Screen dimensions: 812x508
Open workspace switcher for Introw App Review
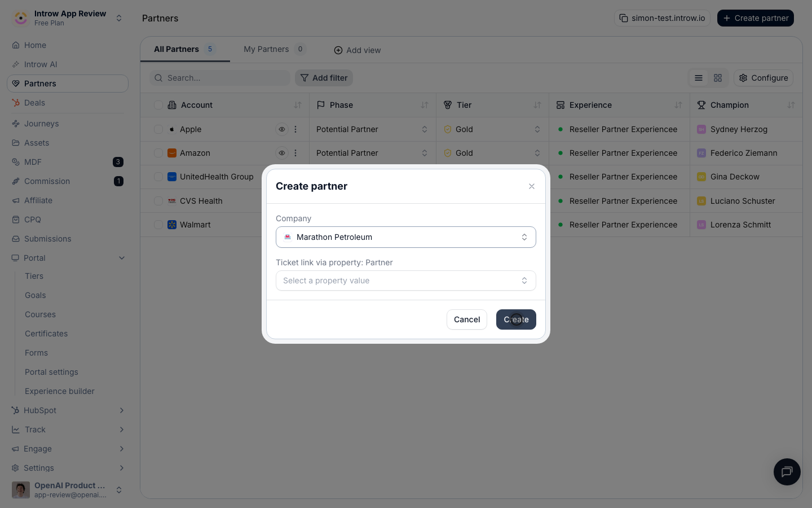(119, 18)
